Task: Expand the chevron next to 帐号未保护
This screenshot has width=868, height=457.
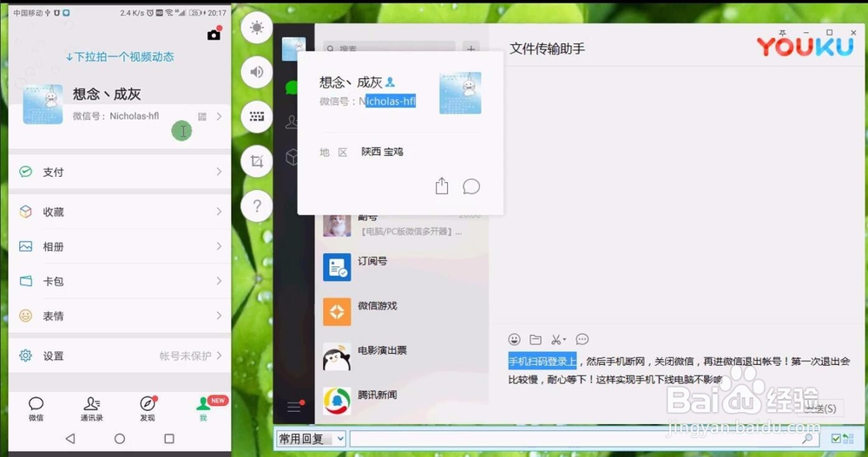Action: [220, 356]
